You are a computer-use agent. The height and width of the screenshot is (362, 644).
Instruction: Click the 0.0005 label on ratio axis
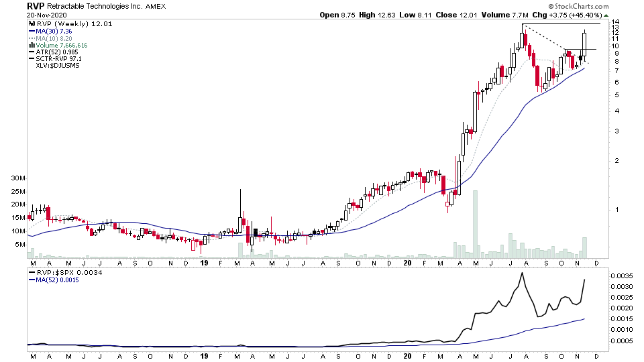click(622, 341)
